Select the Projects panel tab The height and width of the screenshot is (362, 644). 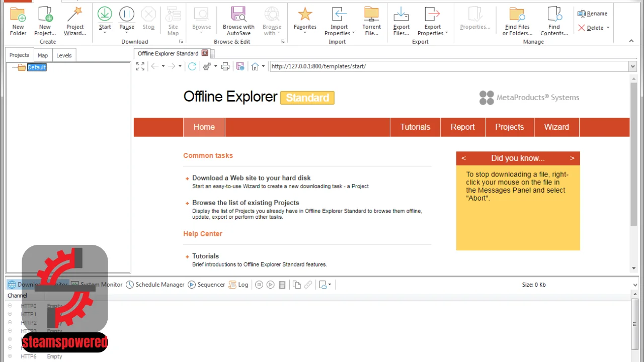point(19,55)
